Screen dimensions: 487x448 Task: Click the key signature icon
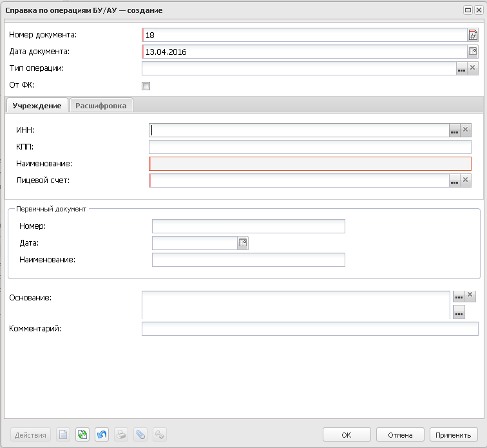click(160, 434)
